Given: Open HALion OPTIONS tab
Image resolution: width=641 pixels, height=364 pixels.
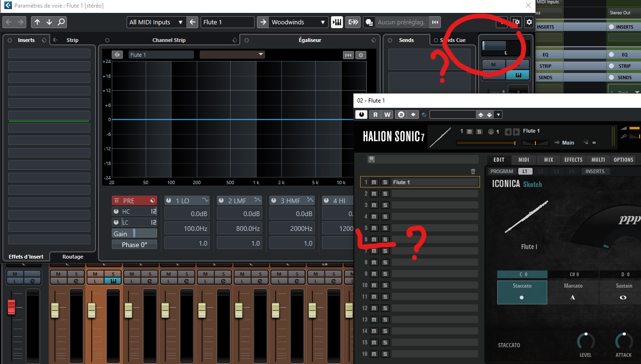Looking at the screenshot, I should [x=623, y=160].
